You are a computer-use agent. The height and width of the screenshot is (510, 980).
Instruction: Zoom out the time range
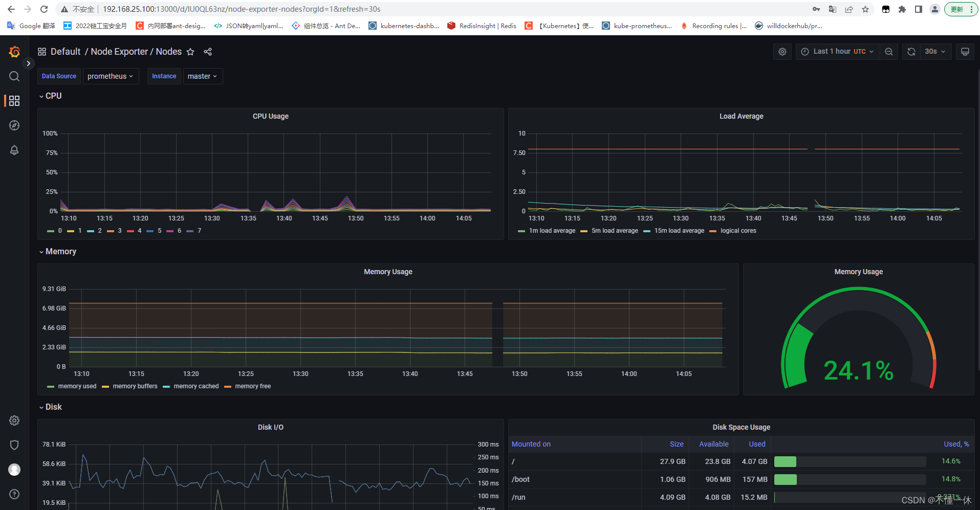[889, 52]
